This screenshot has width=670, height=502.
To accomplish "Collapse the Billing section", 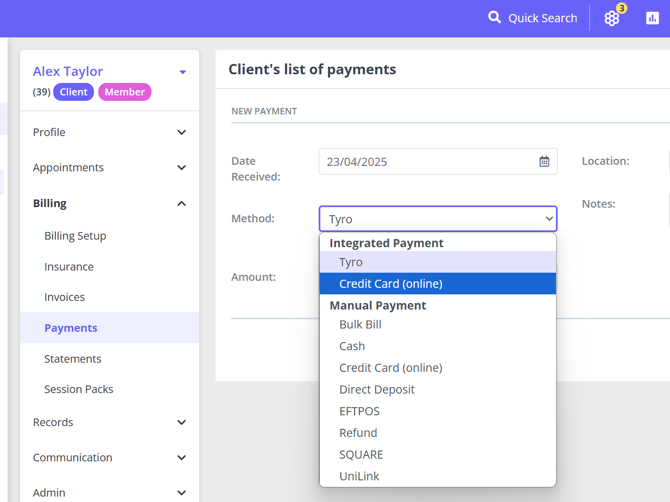I will (x=181, y=203).
